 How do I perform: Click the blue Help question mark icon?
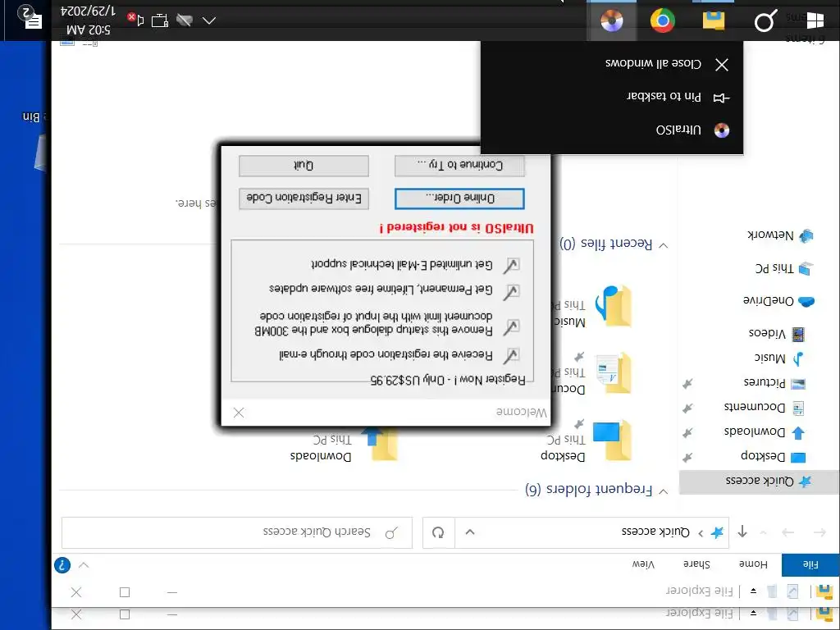(62, 565)
